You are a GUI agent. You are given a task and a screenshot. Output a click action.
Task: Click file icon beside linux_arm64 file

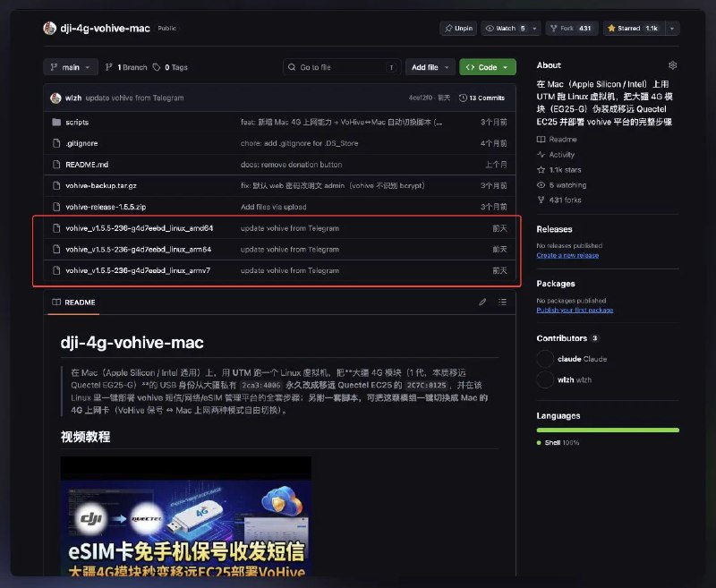pos(56,250)
